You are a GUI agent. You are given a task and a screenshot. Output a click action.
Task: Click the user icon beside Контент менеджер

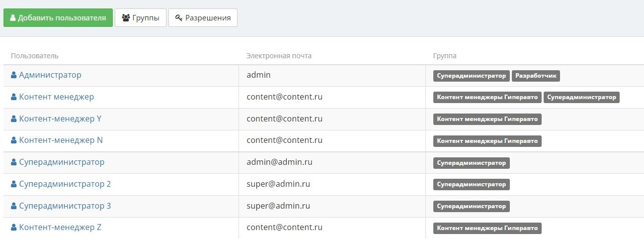coord(14,97)
